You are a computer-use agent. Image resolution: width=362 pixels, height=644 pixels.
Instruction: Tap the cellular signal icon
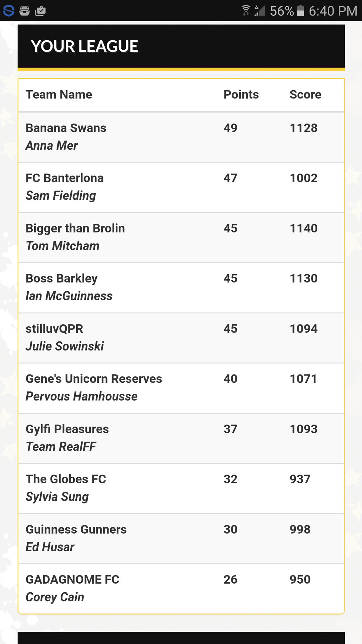260,10
